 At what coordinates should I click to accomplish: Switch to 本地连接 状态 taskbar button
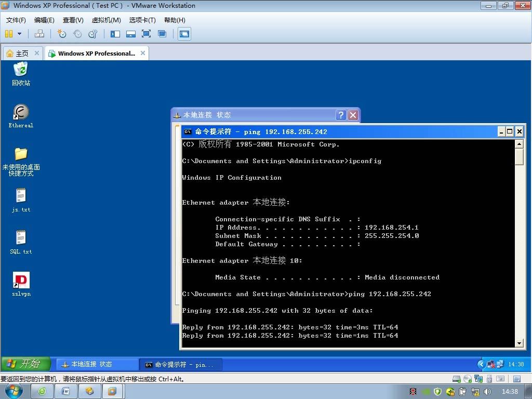coord(97,364)
